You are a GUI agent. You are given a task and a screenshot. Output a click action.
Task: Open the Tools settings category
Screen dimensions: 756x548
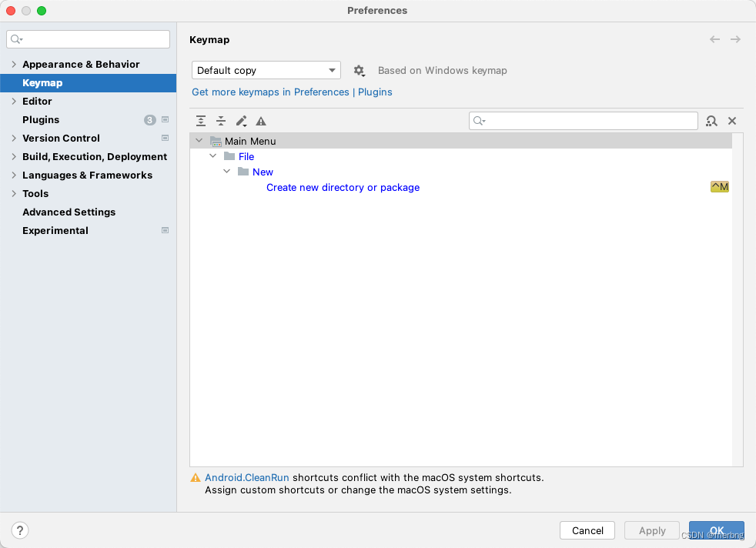(x=35, y=193)
